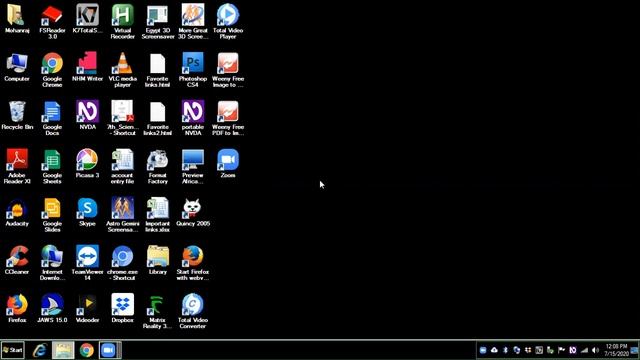Select the NVDA desktop shortcut beside Google Docs

[x=87, y=116]
